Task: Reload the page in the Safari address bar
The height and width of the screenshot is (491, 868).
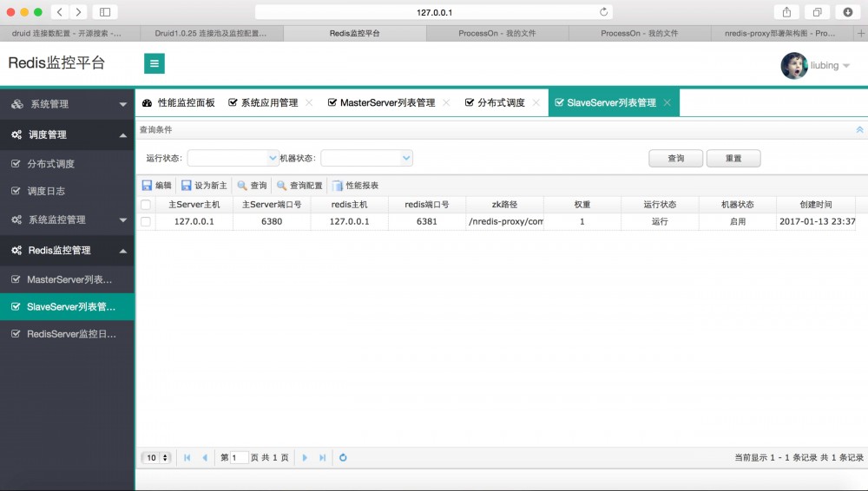Action: (603, 11)
